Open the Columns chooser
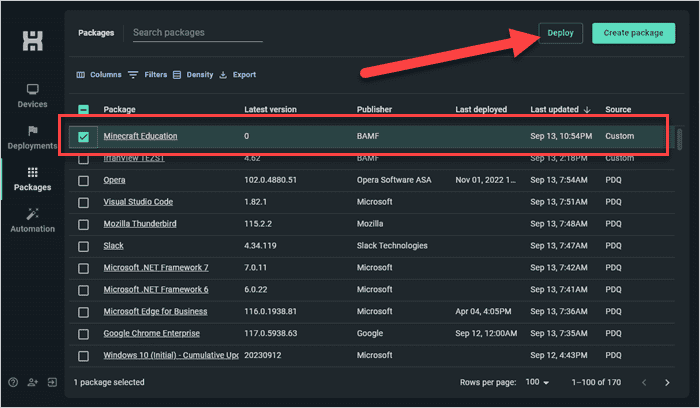Image resolution: width=700 pixels, height=408 pixels. click(x=99, y=75)
